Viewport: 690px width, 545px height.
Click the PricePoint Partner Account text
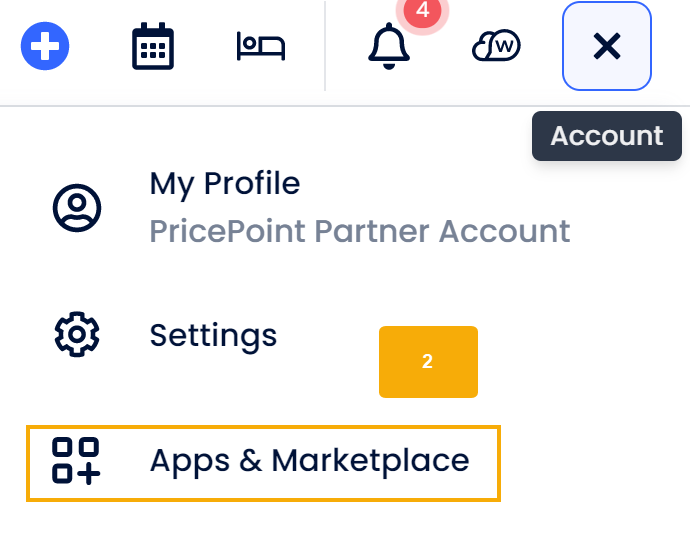(360, 231)
